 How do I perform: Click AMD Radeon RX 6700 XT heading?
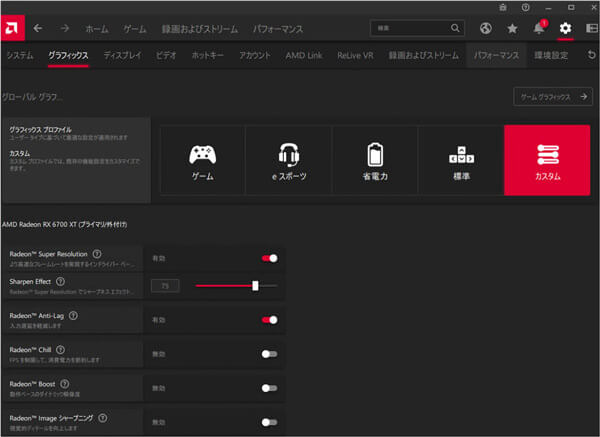tap(64, 224)
